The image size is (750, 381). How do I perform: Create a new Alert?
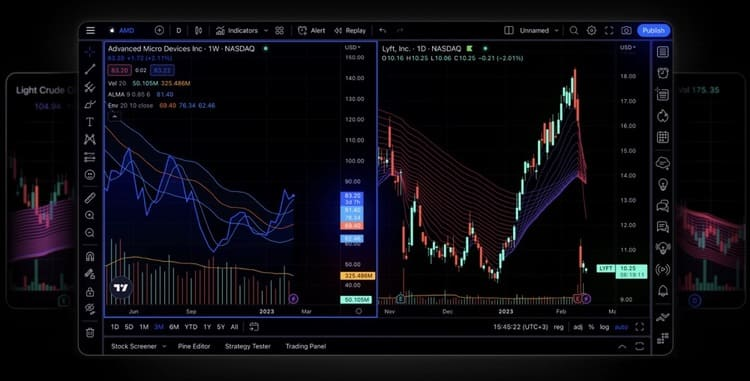coord(311,31)
